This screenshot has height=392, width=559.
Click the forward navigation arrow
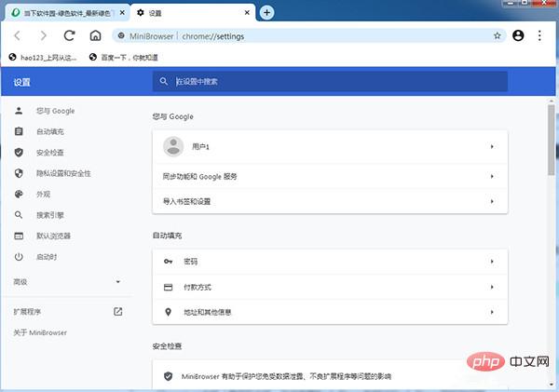[x=43, y=35]
